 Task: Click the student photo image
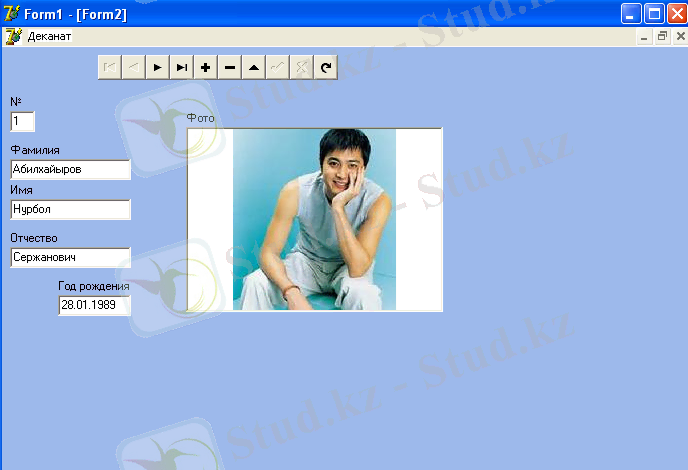314,219
